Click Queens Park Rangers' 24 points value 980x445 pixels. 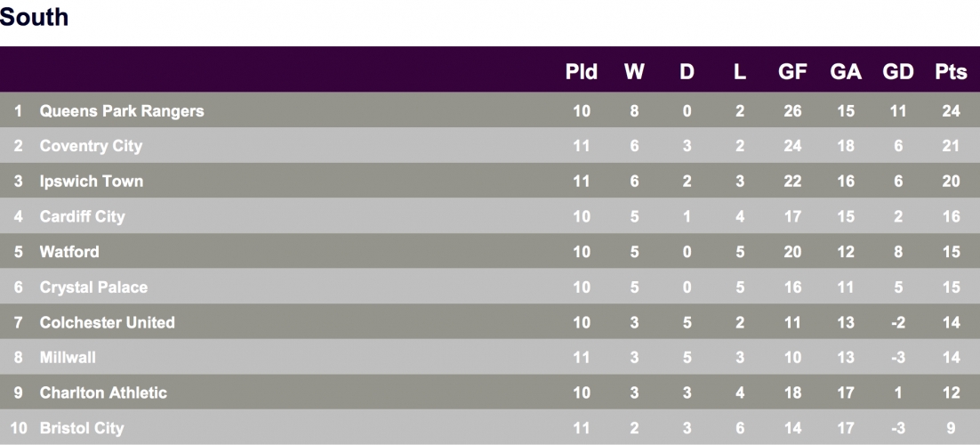[951, 110]
